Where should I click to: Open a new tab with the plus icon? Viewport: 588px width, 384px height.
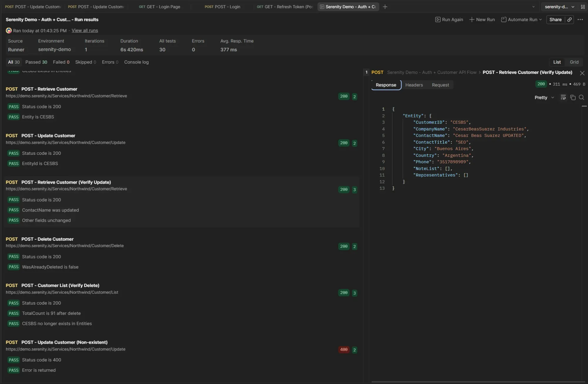coord(385,6)
